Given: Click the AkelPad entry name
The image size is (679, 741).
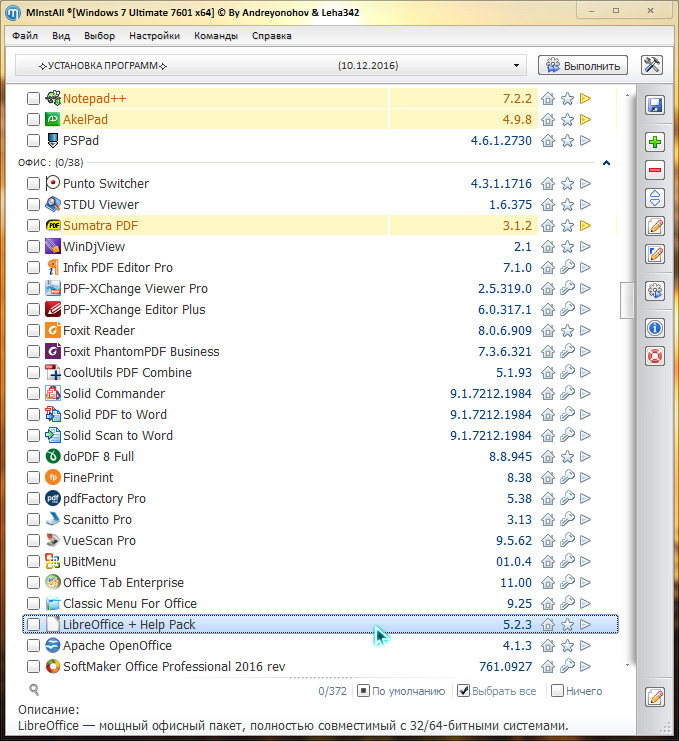Looking at the screenshot, I should tap(86, 120).
